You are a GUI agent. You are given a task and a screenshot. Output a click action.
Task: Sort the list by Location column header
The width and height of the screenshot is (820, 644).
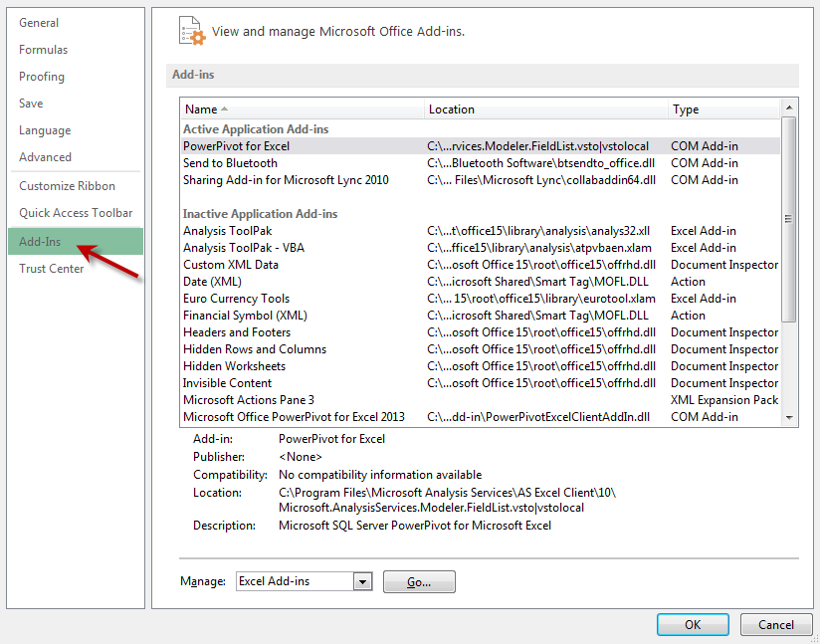546,108
